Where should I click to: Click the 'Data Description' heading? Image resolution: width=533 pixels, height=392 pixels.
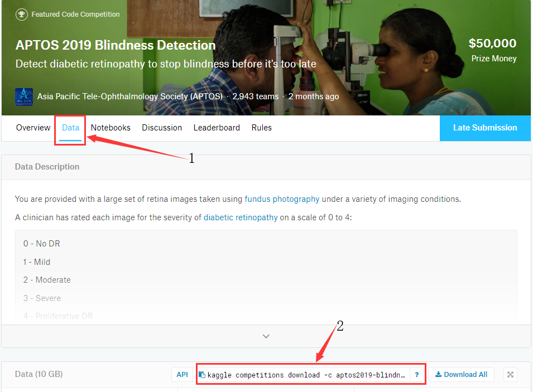[47, 167]
